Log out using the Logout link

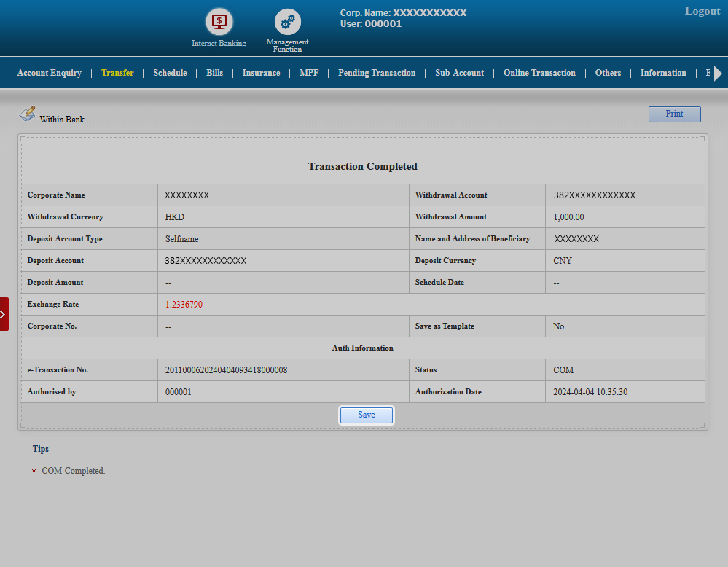[x=702, y=11]
